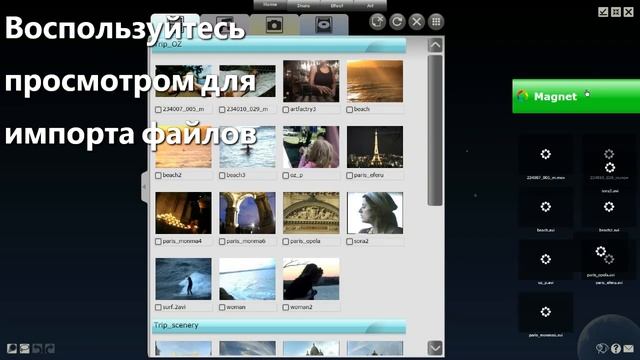Check the artfactry3 checkbox
Viewport: 640px width, 360px height.
(x=286, y=109)
